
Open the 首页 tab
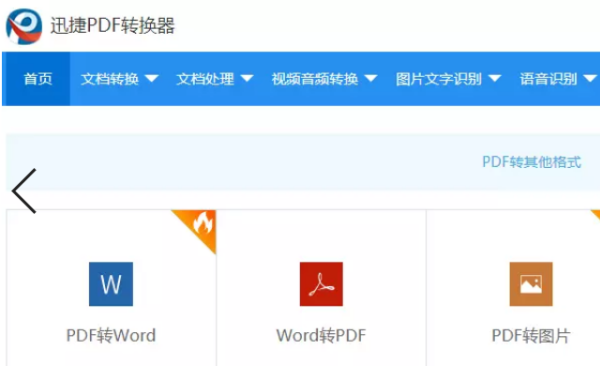pyautogui.click(x=38, y=79)
